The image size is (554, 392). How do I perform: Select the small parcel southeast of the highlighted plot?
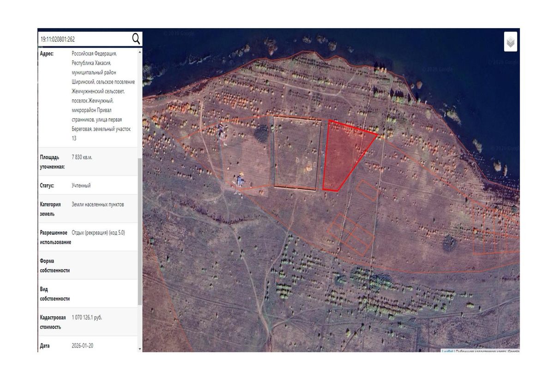367,190
